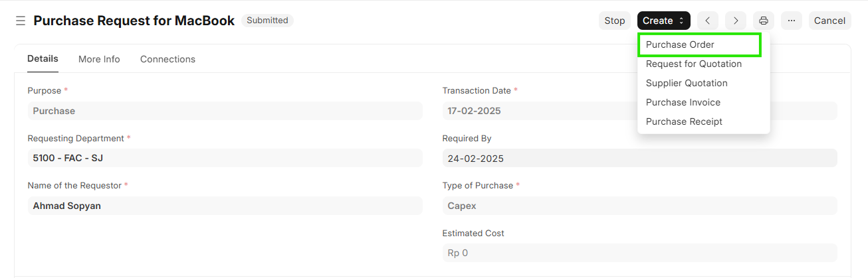Click the Name of the Requestor field
The height and width of the screenshot is (278, 868).
[224, 206]
